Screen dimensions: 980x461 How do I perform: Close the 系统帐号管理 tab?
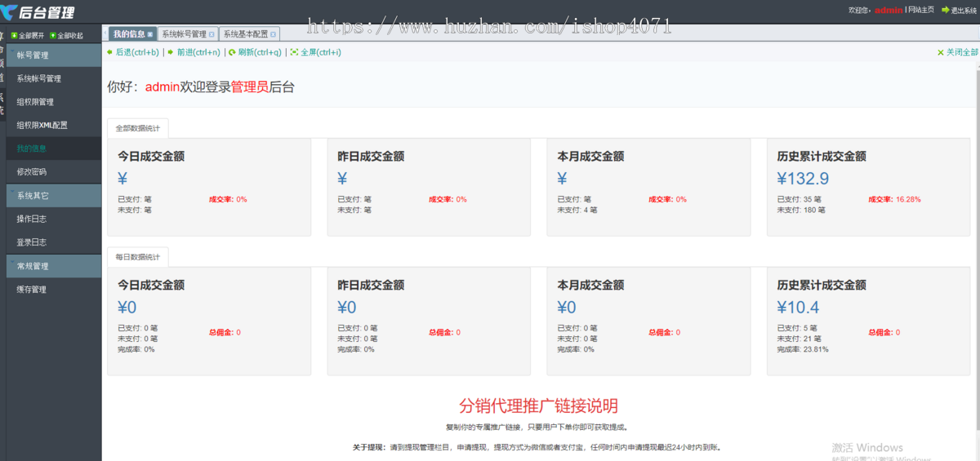[212, 34]
